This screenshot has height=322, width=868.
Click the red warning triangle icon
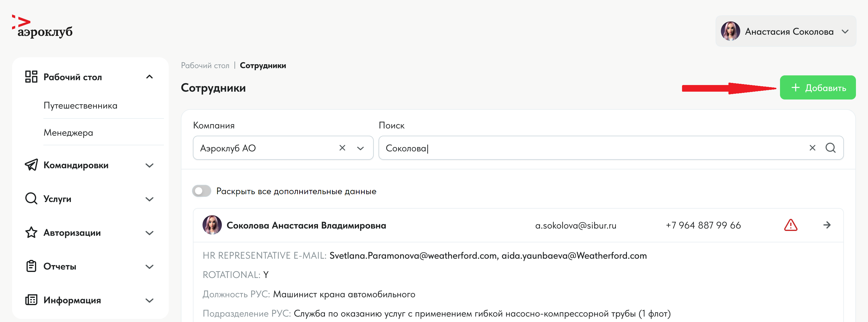click(x=791, y=225)
